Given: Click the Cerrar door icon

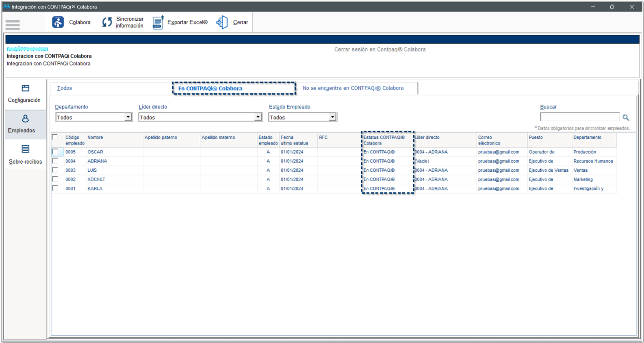Looking at the screenshot, I should pos(222,22).
